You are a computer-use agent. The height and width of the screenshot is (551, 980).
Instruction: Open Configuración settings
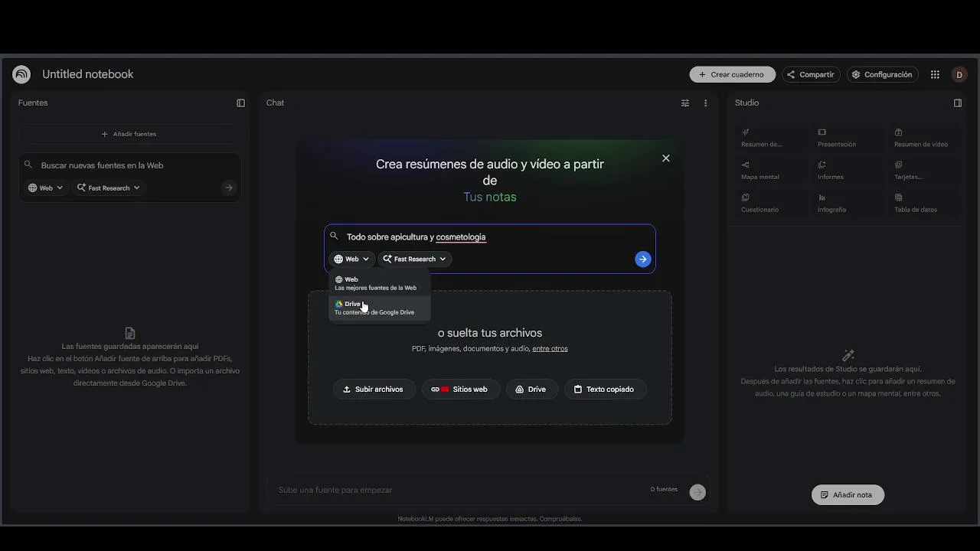[x=882, y=74]
